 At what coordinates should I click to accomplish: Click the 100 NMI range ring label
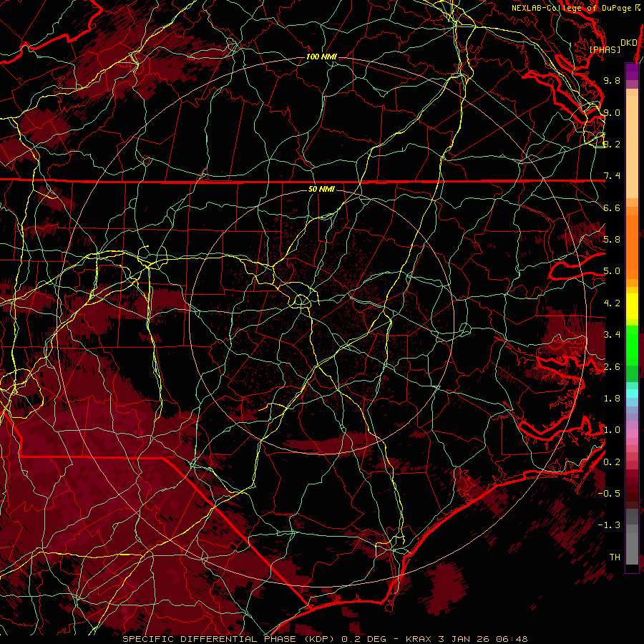tap(321, 57)
